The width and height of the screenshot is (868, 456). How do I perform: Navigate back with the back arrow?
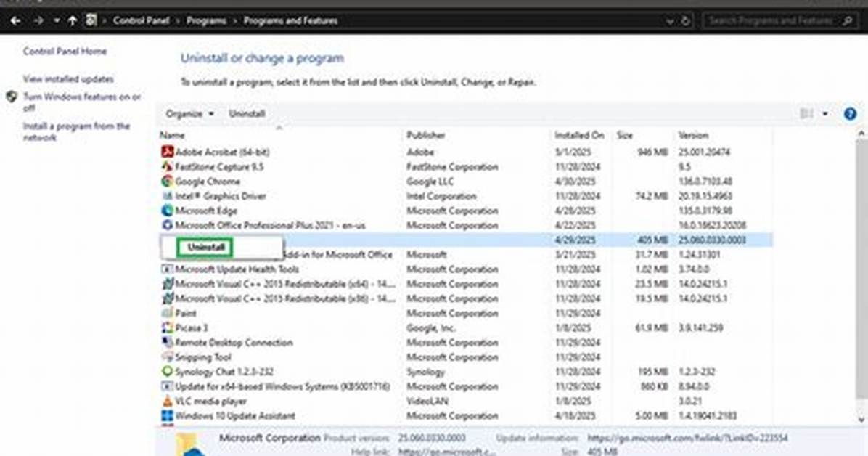point(15,20)
